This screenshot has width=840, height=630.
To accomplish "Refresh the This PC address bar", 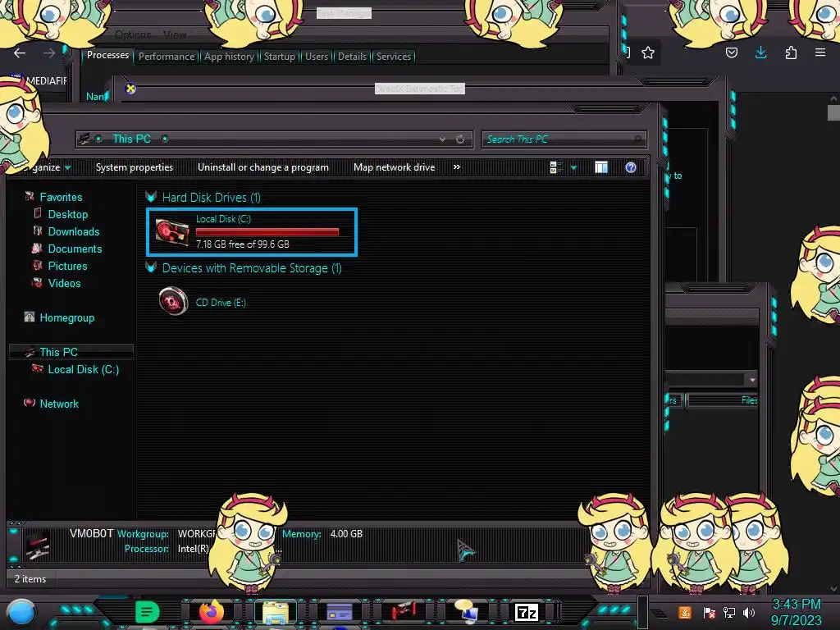I will point(460,139).
